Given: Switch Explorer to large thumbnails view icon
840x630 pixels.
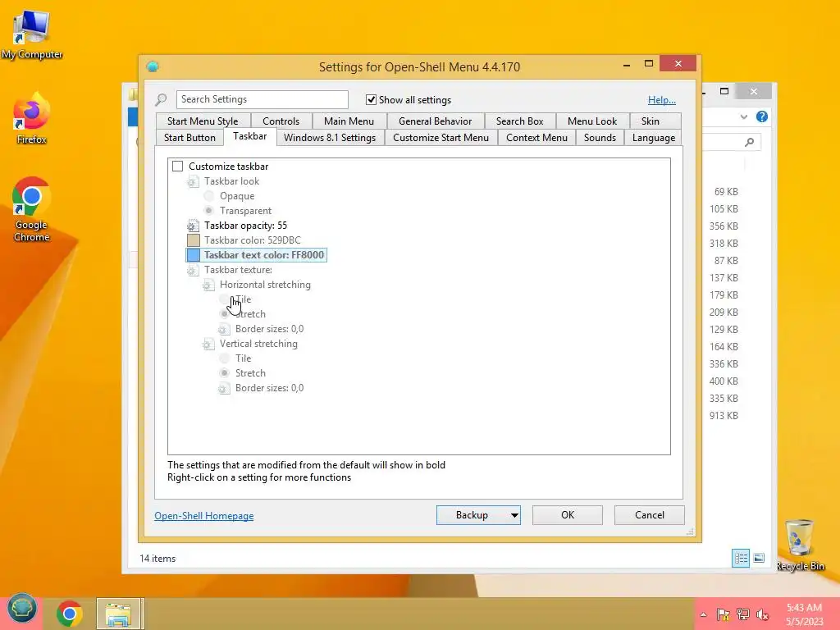Looking at the screenshot, I should point(759,558).
